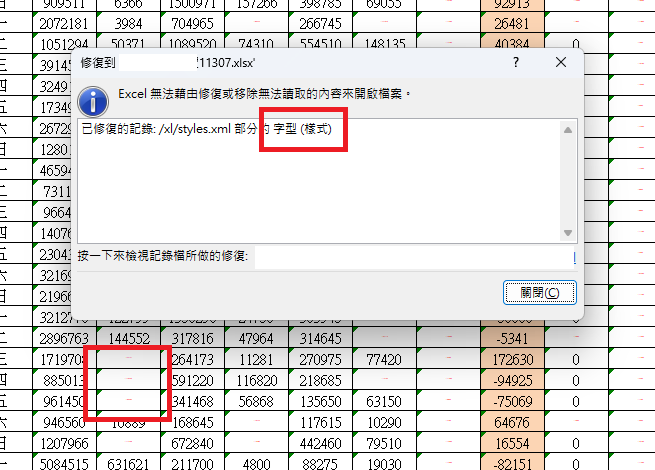
Task: Select cell with value 1051294
Action: coord(64,43)
